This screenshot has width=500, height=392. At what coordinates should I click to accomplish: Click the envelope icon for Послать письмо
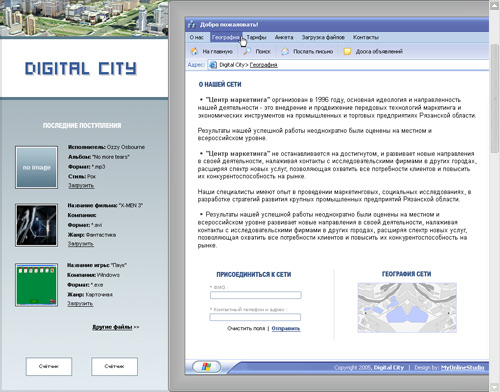pyautogui.click(x=285, y=51)
